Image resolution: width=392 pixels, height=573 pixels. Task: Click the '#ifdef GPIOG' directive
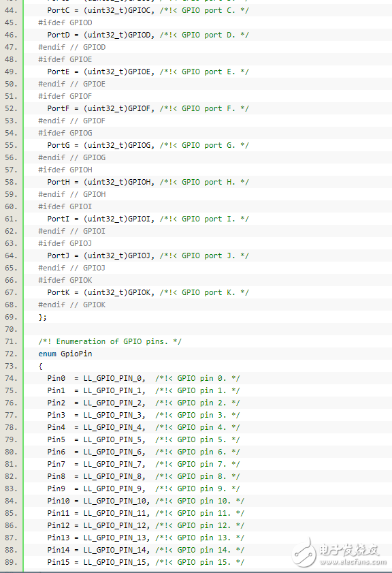pos(65,133)
